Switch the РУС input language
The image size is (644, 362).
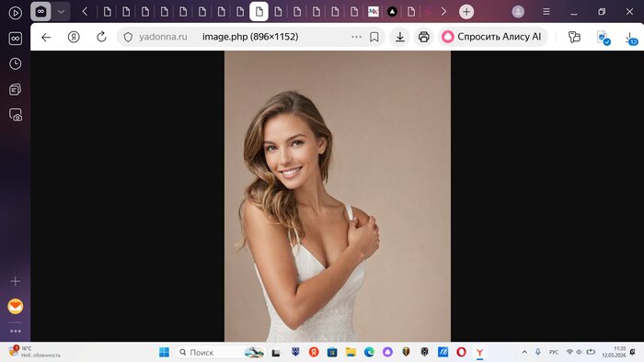point(554,352)
